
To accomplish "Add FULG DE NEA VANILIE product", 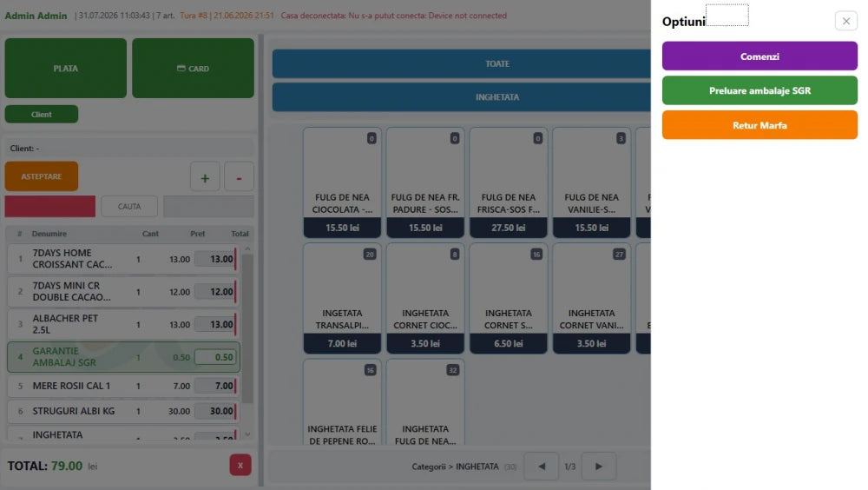I will pos(591,183).
